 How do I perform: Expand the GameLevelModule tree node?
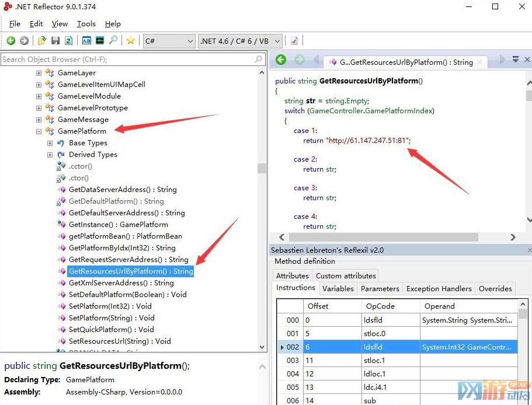pos(39,97)
